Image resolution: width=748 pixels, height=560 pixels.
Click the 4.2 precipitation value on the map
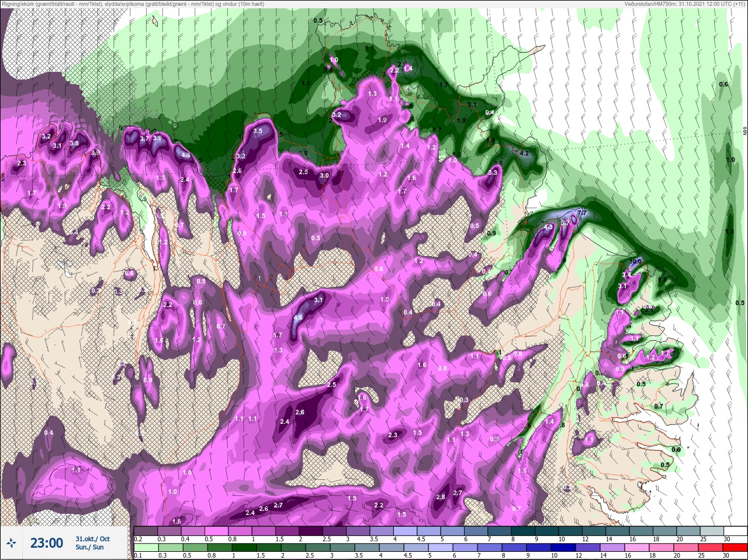[x=524, y=154]
